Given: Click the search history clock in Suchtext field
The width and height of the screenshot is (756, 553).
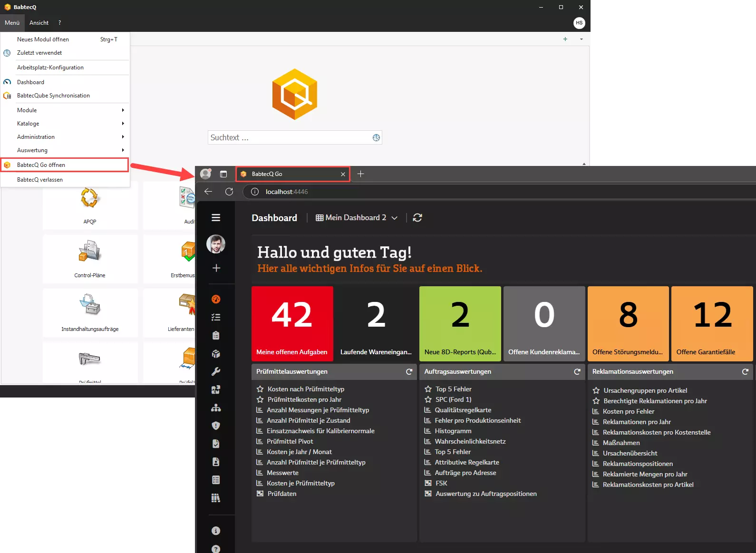Looking at the screenshot, I should pos(376,137).
